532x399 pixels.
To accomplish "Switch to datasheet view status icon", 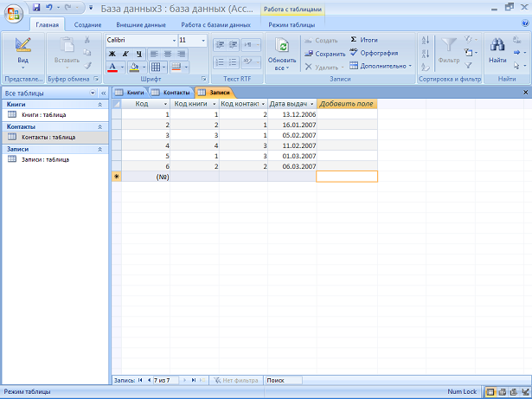I will click(x=490, y=392).
